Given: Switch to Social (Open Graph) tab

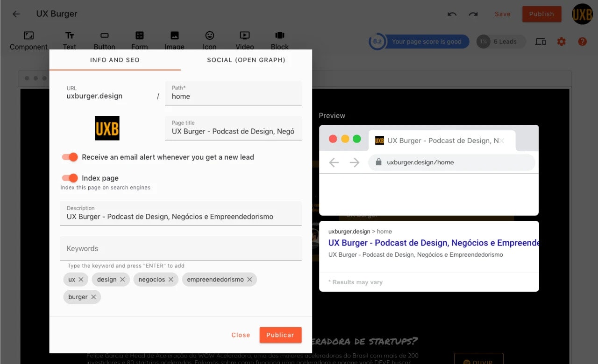Looking at the screenshot, I should tap(246, 60).
